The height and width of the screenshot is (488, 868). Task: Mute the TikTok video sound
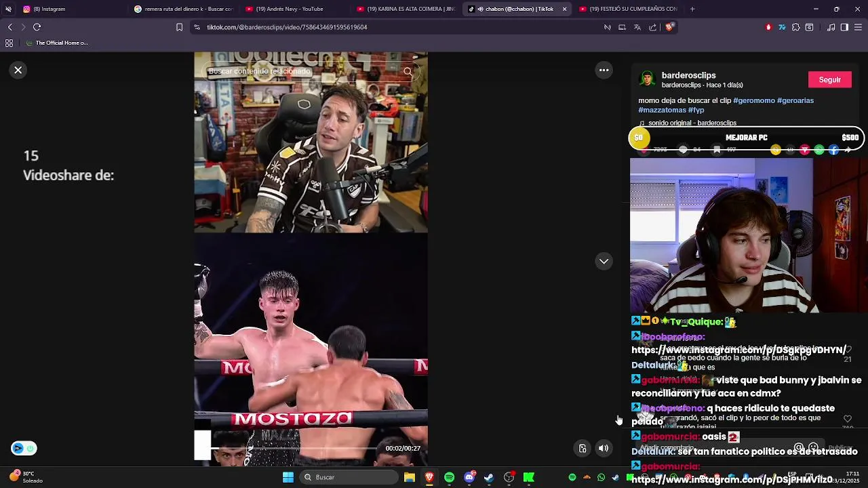click(604, 448)
